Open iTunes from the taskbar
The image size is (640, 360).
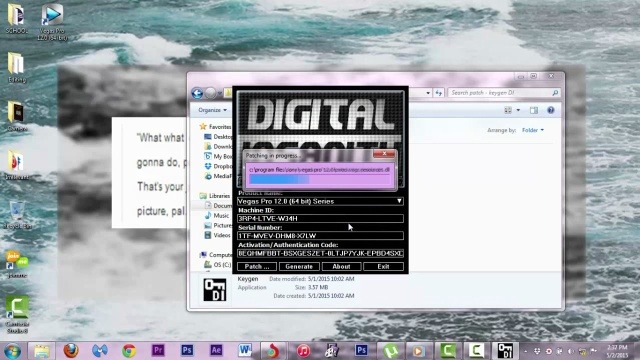click(303, 351)
